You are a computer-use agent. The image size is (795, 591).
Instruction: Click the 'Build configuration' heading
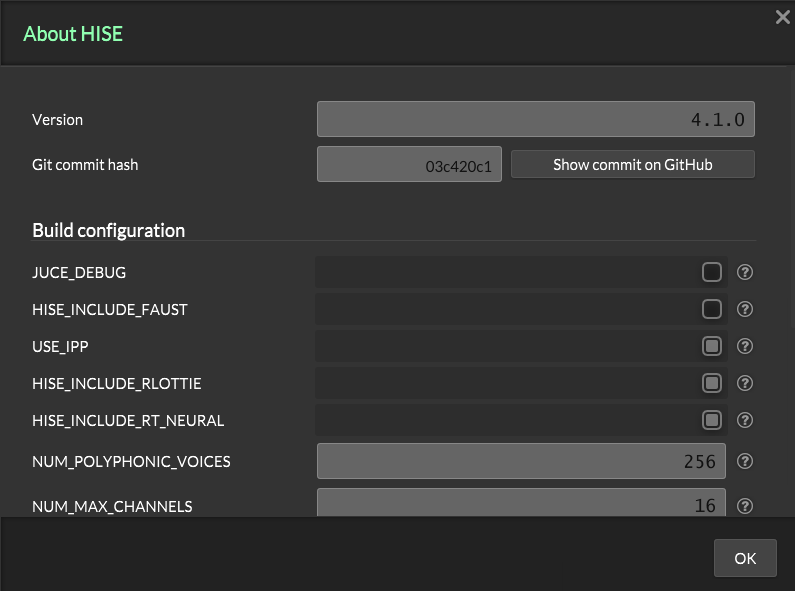coord(109,231)
